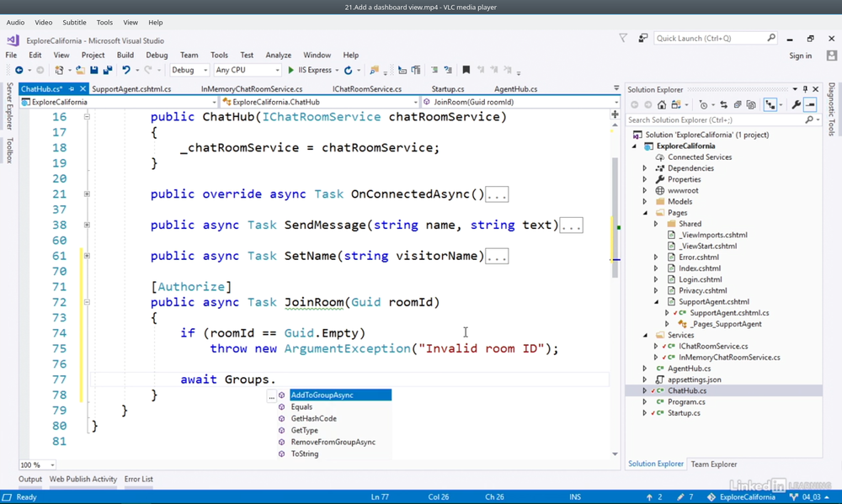The width and height of the screenshot is (842, 504).
Task: Click the Sign in link
Action: (800, 56)
